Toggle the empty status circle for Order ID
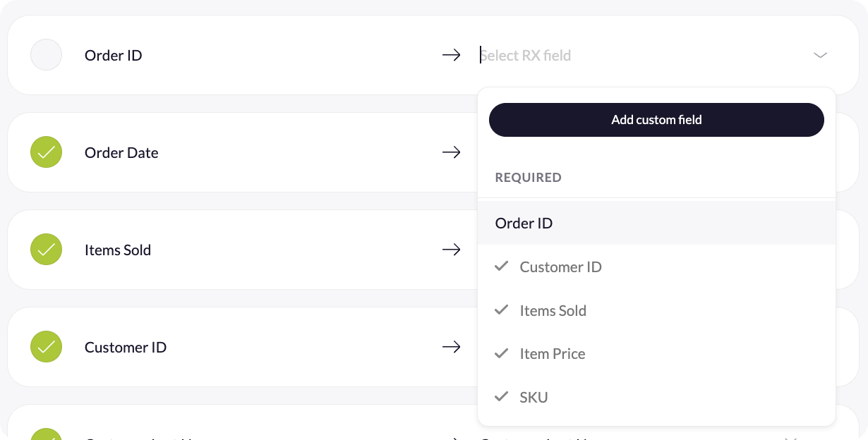 [47, 55]
